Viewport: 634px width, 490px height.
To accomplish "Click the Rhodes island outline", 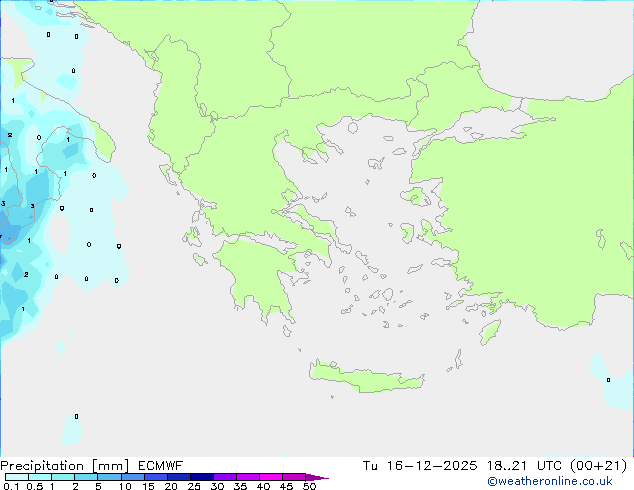I will click(490, 332).
